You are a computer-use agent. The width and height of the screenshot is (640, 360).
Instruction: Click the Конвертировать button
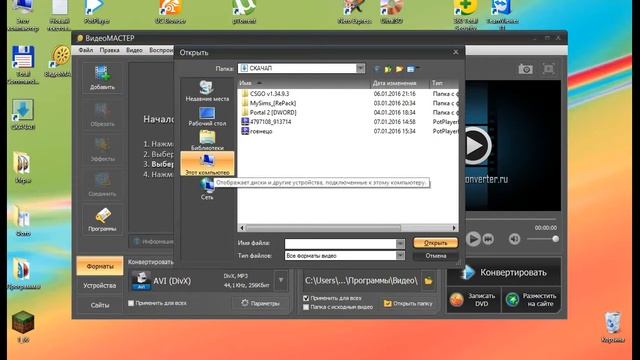(x=504, y=272)
